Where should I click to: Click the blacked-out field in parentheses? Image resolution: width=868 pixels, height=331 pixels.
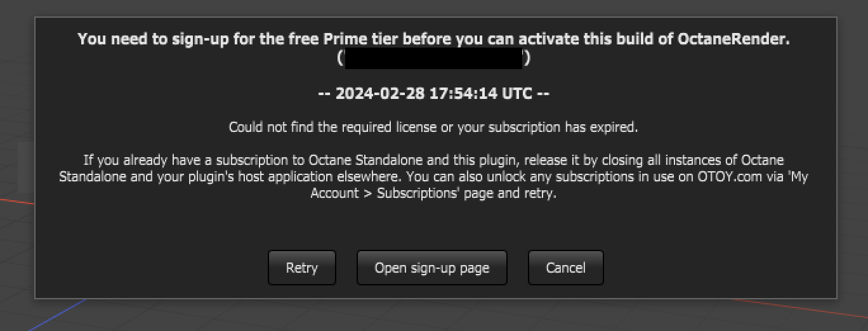click(x=433, y=58)
